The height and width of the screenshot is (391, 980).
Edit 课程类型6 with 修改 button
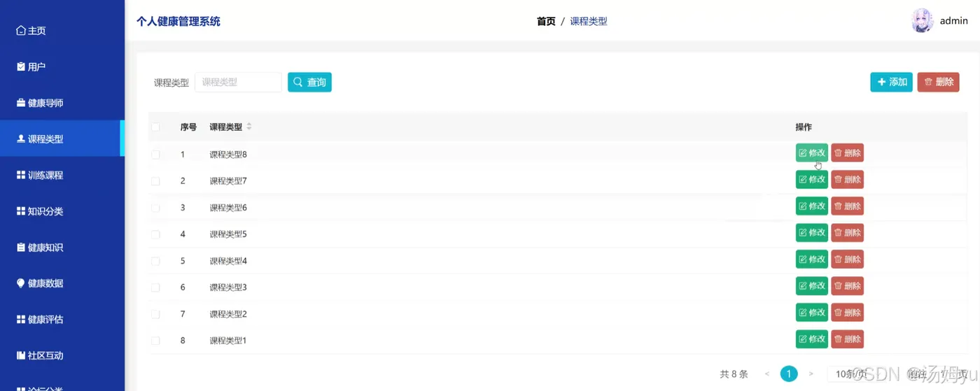pos(812,206)
